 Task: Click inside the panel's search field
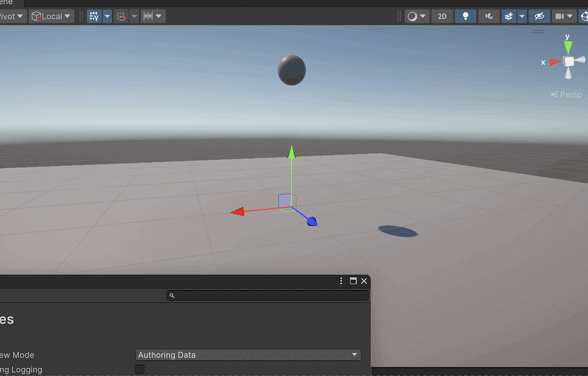(x=268, y=295)
